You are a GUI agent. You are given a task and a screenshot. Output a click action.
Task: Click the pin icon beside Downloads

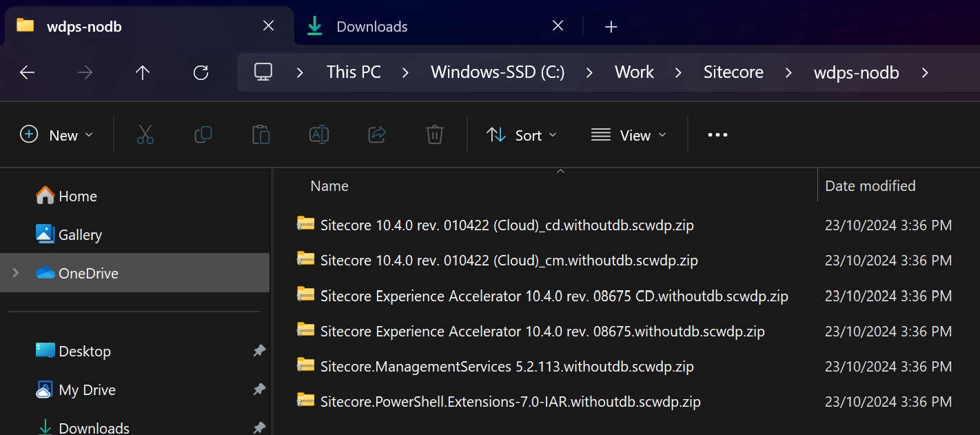coord(259,428)
